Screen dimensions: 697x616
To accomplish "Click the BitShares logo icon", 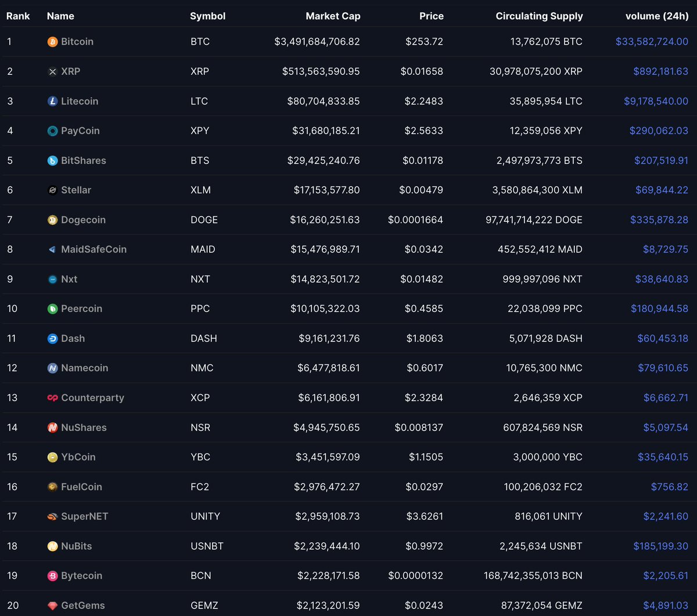I will (52, 160).
